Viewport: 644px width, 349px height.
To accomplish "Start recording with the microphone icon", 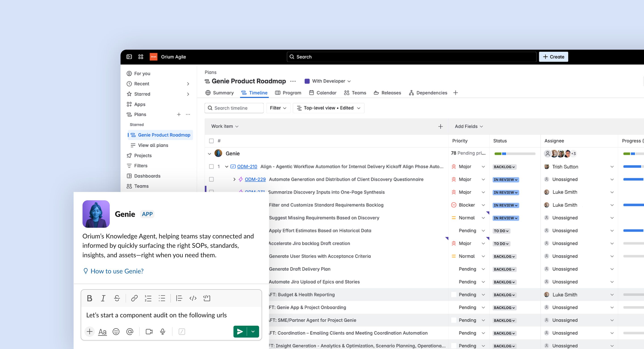I will point(163,332).
